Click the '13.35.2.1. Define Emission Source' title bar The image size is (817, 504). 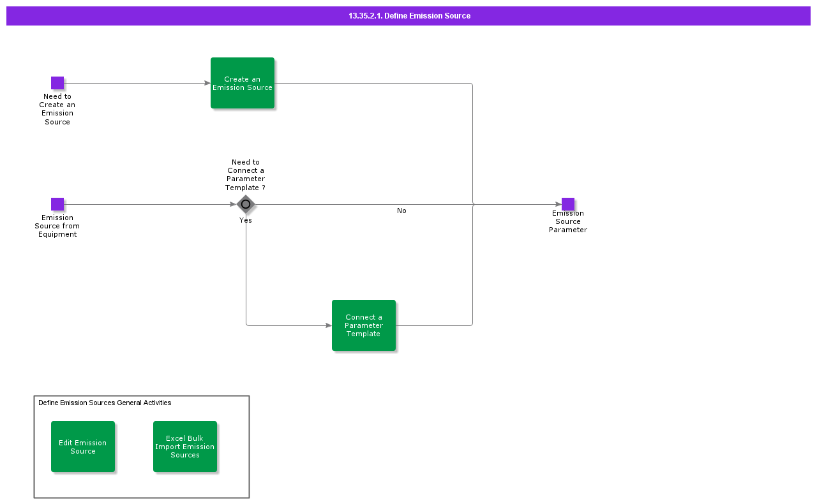click(408, 16)
